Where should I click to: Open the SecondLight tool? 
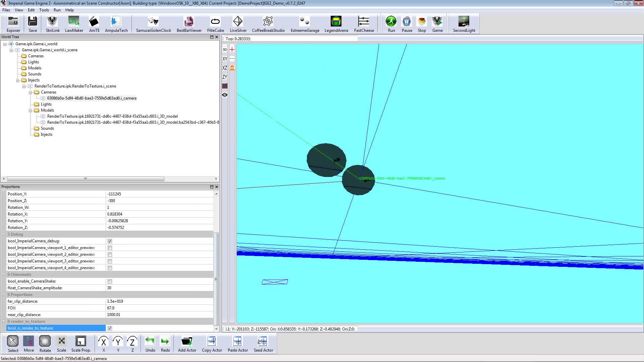[x=464, y=24]
